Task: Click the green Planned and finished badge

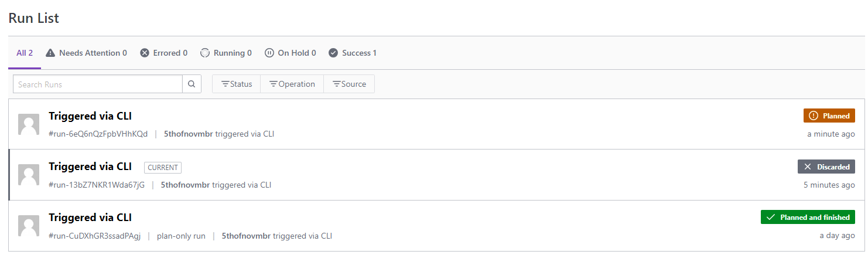Action: pos(808,217)
